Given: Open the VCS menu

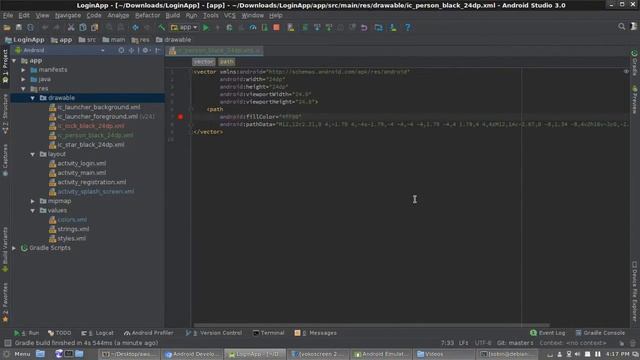Looking at the screenshot, I should point(230,16).
